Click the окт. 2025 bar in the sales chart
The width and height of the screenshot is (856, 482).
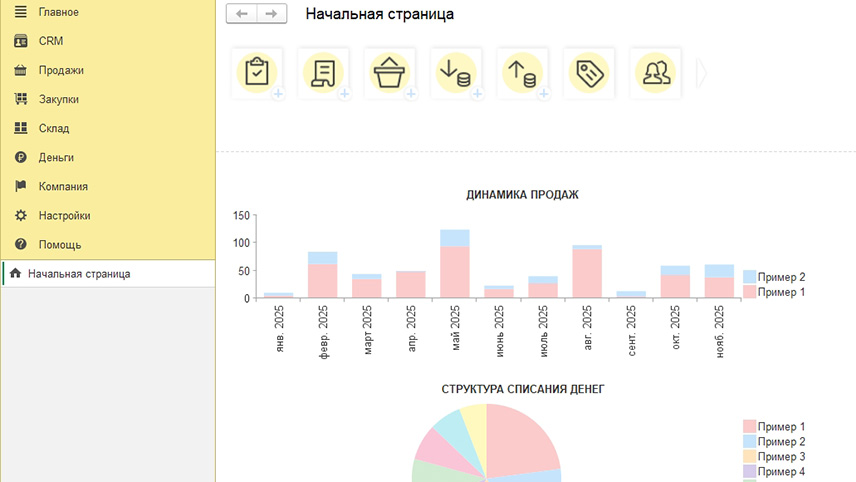675,282
